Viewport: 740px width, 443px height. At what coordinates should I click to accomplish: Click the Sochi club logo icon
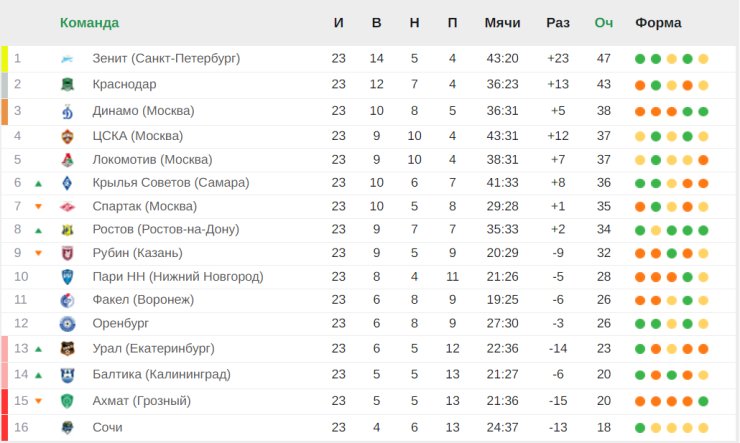pos(67,427)
